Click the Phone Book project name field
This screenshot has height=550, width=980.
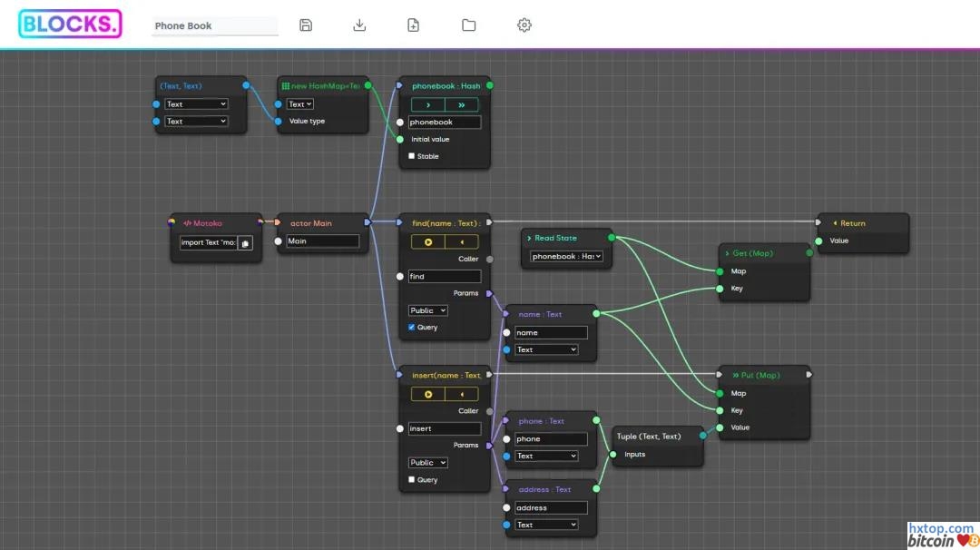click(x=214, y=26)
